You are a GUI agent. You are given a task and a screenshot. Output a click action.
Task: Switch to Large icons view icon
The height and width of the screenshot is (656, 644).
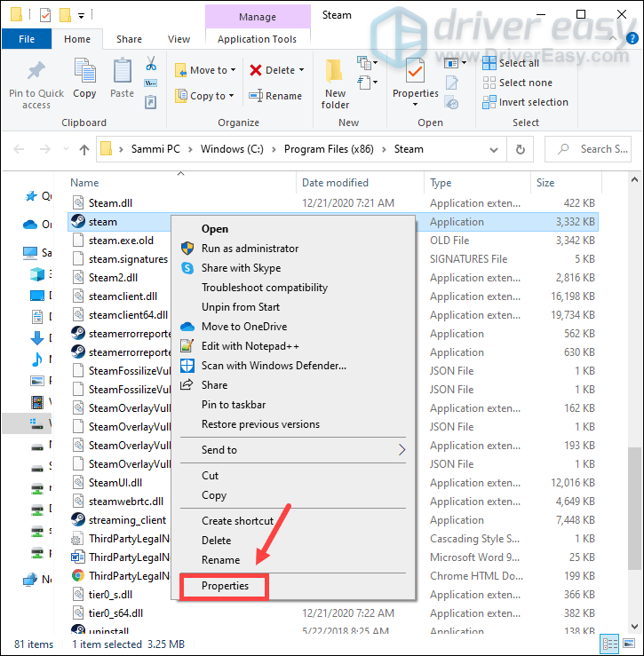pyautogui.click(x=629, y=643)
